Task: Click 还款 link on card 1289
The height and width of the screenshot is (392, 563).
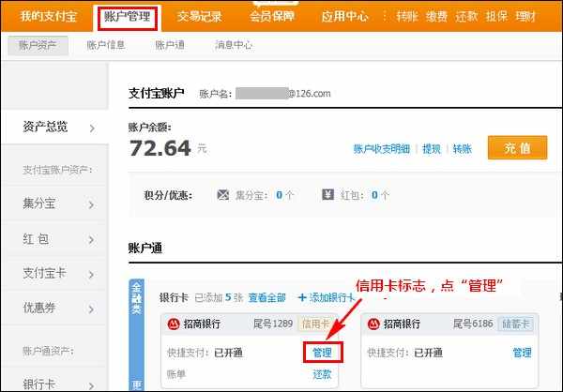Action: [x=322, y=374]
